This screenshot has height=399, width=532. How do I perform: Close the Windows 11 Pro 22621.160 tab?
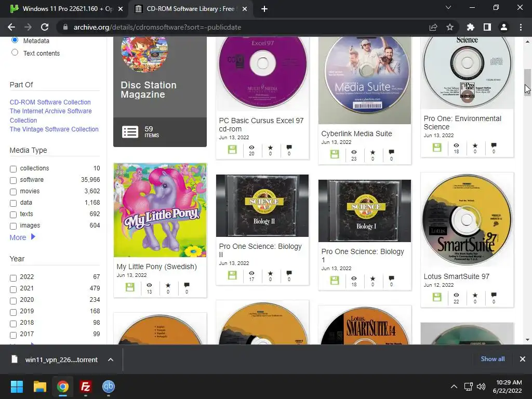(x=120, y=9)
